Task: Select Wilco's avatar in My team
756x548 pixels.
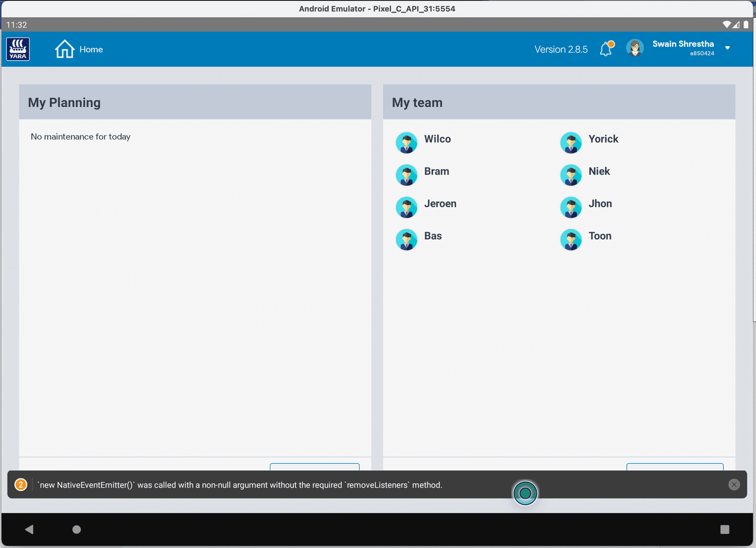Action: point(406,143)
